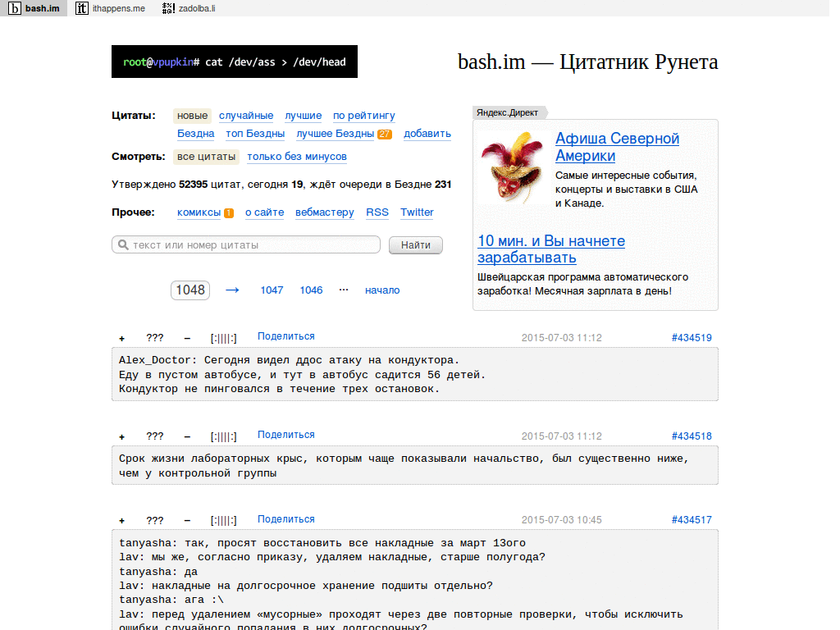
Task: Click the carnival mask ad image
Action: click(x=512, y=167)
